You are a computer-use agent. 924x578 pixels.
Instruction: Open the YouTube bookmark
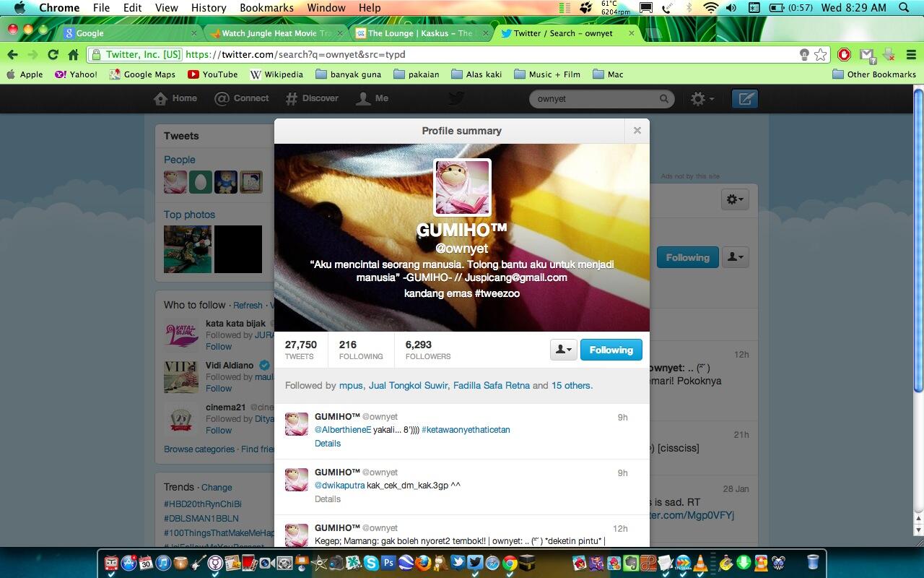(x=212, y=74)
